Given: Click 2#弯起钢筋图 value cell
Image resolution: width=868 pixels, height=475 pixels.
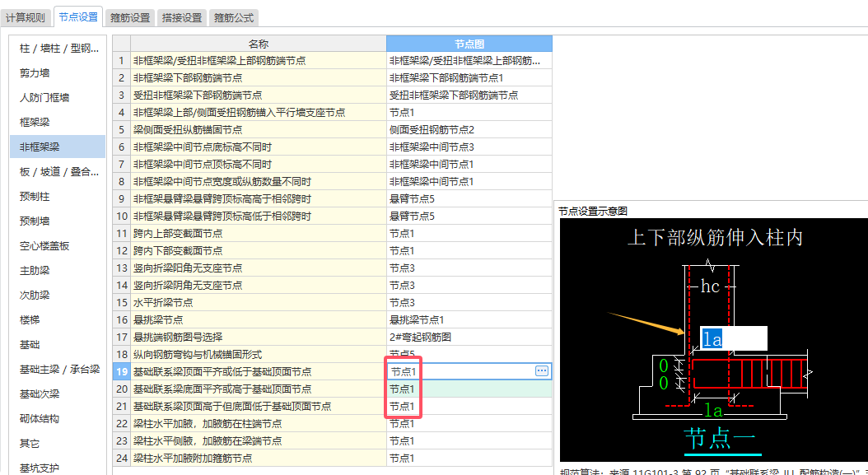Looking at the screenshot, I should click(469, 338).
